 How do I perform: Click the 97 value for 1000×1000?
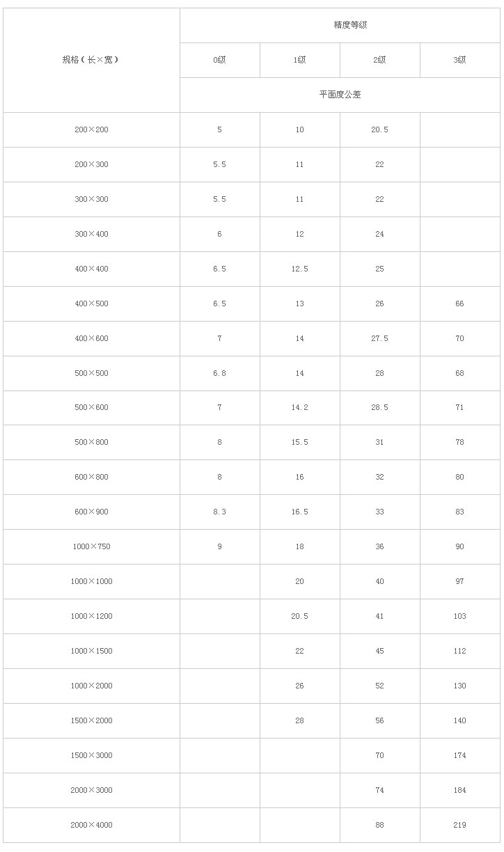pyautogui.click(x=460, y=581)
